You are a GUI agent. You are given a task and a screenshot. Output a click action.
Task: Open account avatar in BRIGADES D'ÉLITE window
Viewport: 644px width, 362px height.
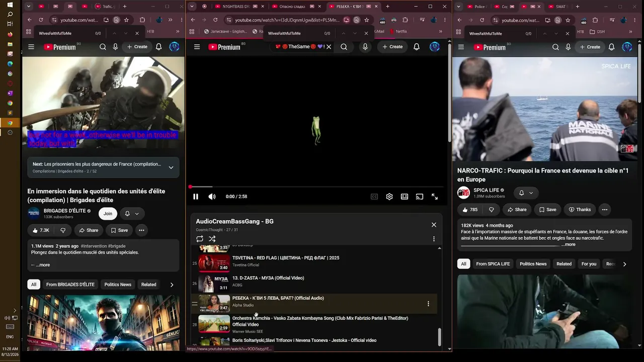(174, 47)
